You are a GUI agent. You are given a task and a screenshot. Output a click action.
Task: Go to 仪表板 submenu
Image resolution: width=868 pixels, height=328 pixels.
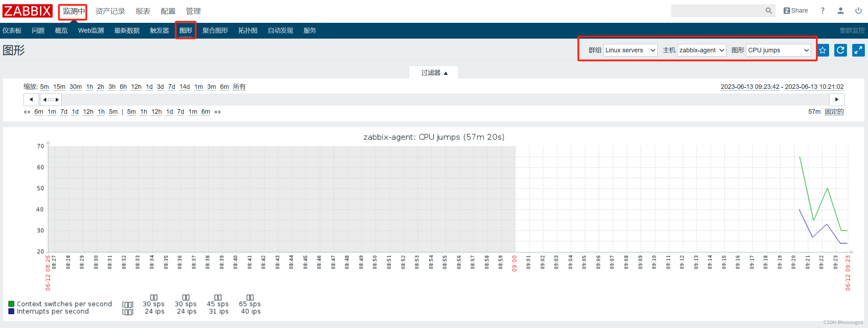(x=12, y=31)
